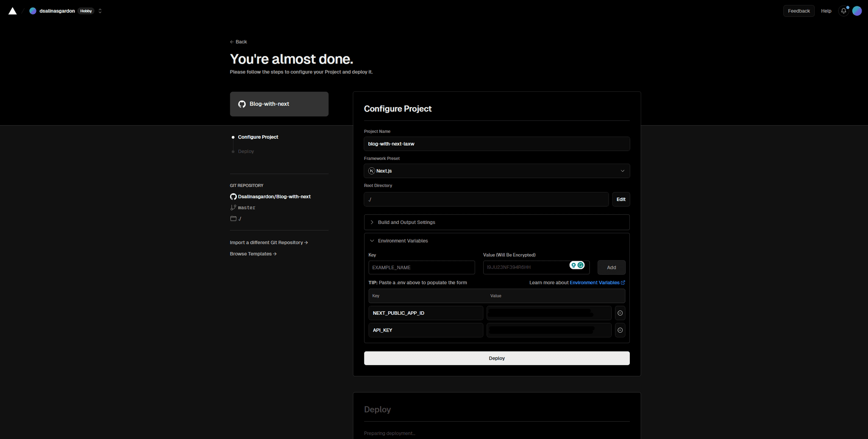Click the Hobby plan badge
The image size is (868, 439).
(86, 11)
